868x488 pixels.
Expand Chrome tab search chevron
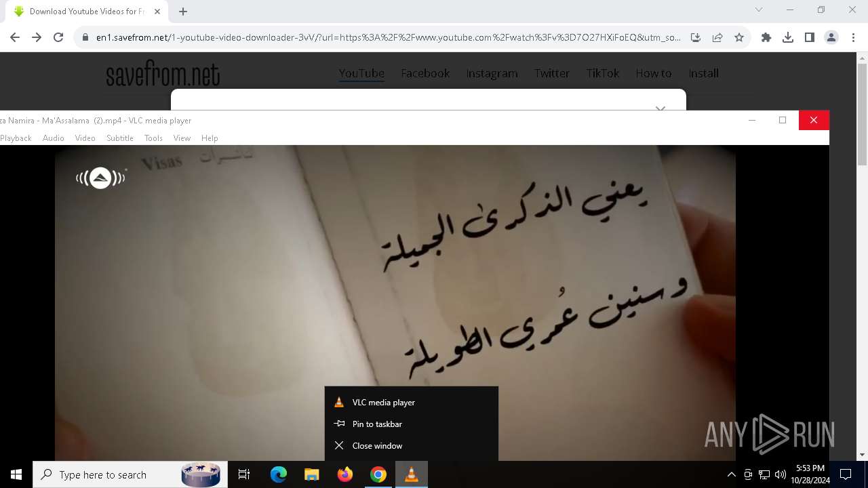[x=759, y=9]
